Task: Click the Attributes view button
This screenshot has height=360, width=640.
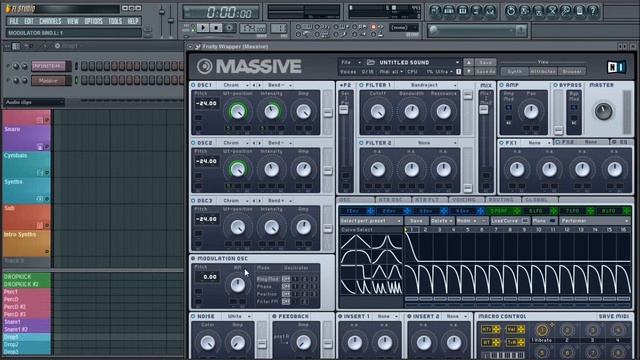Action: pos(543,71)
